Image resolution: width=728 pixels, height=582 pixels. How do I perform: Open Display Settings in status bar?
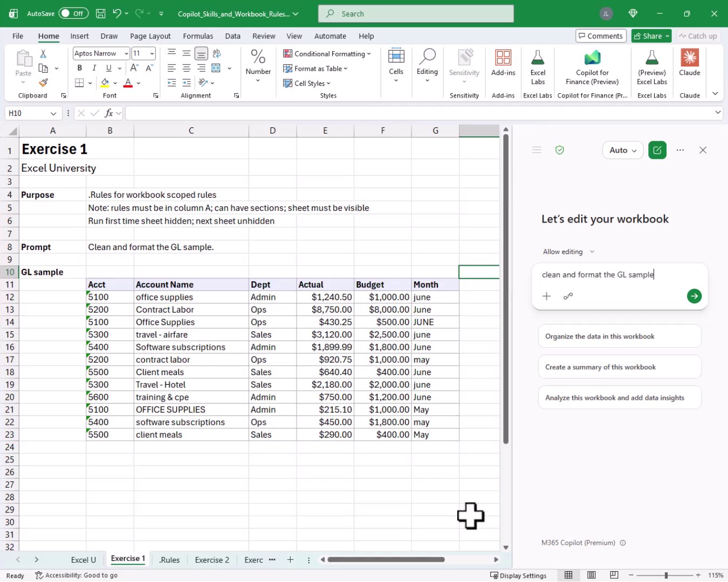click(518, 576)
